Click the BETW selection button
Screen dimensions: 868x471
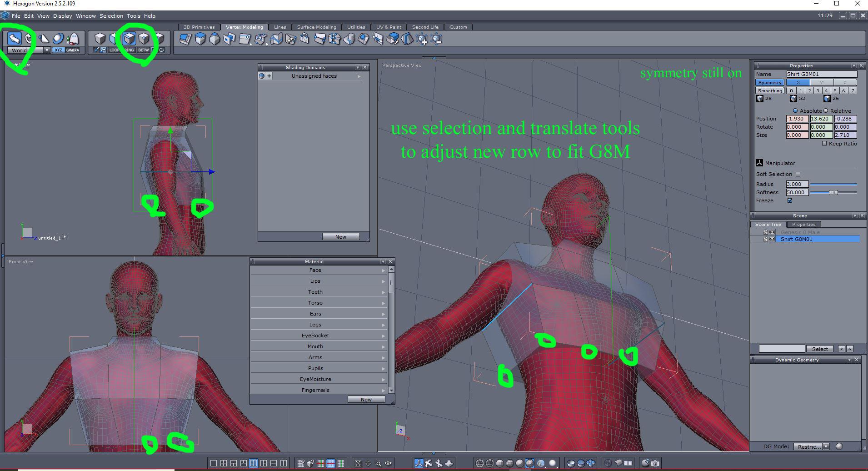[144, 50]
